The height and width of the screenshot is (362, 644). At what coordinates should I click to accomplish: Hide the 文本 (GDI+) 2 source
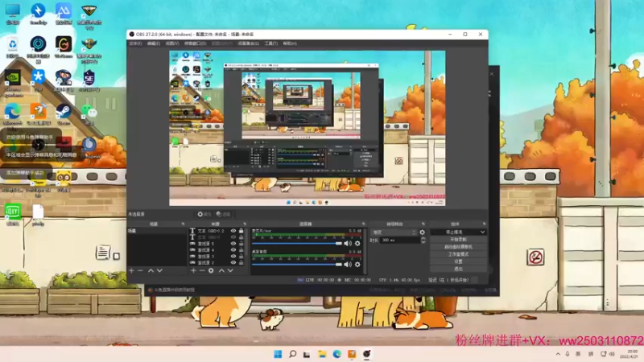pos(233,231)
